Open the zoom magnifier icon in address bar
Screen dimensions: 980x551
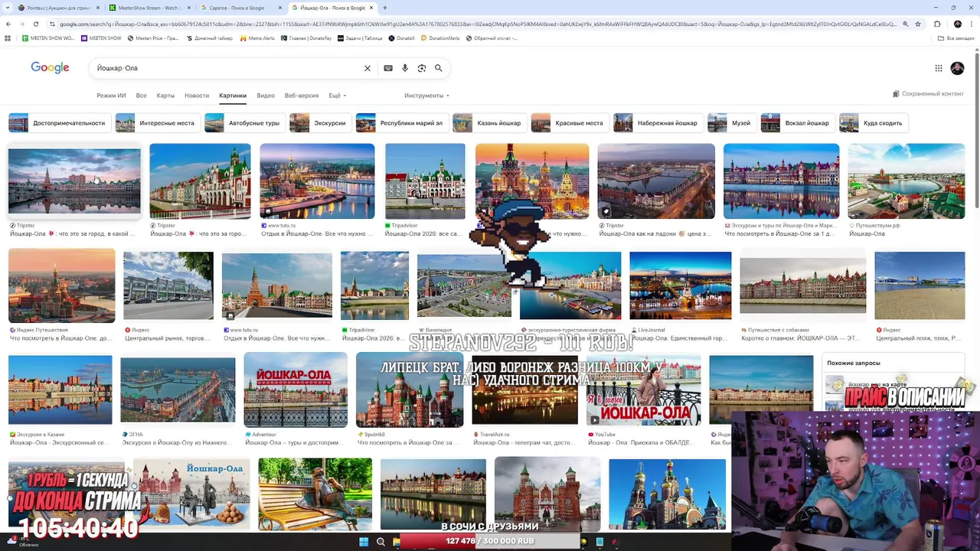[x=906, y=24]
